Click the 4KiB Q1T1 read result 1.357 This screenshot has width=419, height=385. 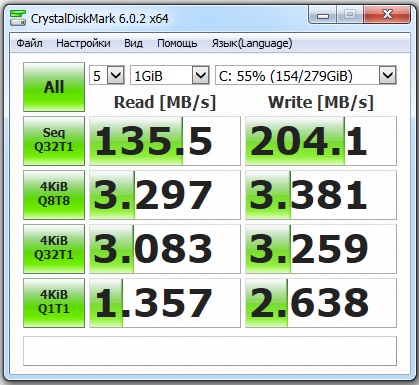165,303
